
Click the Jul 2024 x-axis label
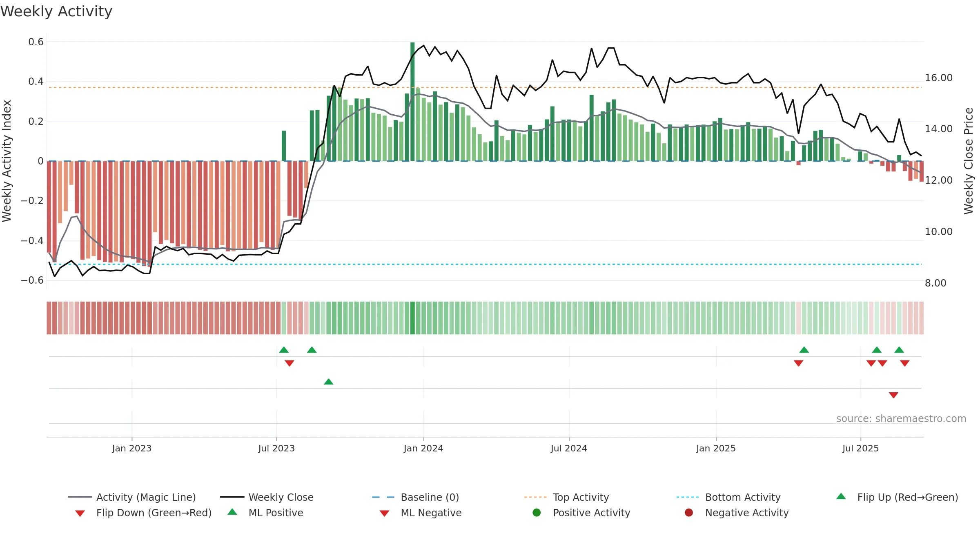tap(569, 448)
